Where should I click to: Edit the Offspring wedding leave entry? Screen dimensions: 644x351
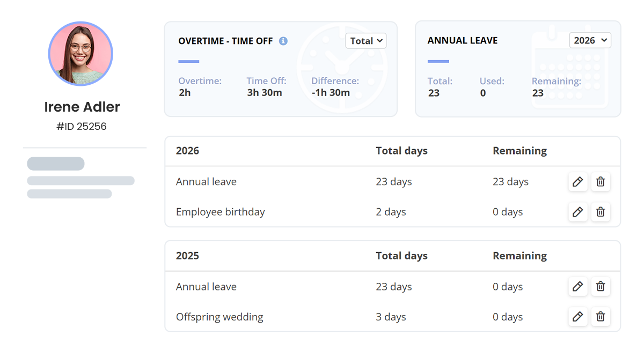(577, 317)
